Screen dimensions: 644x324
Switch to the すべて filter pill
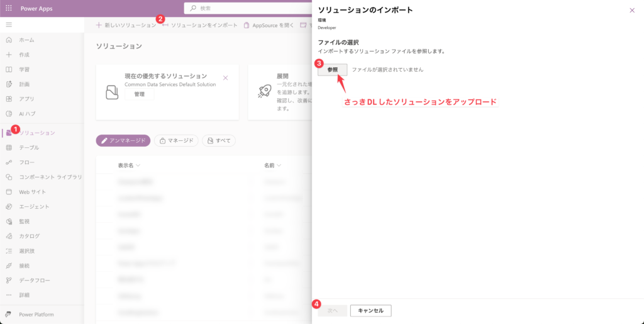point(219,140)
